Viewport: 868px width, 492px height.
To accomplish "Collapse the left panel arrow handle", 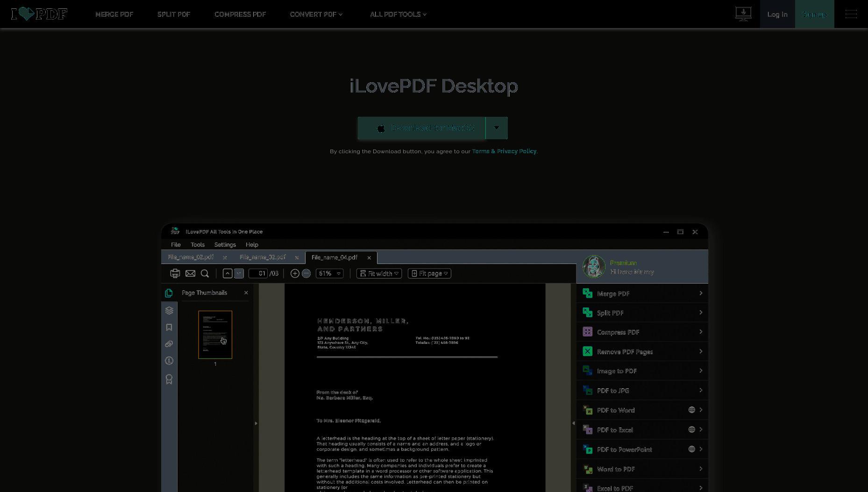I will pos(256,423).
